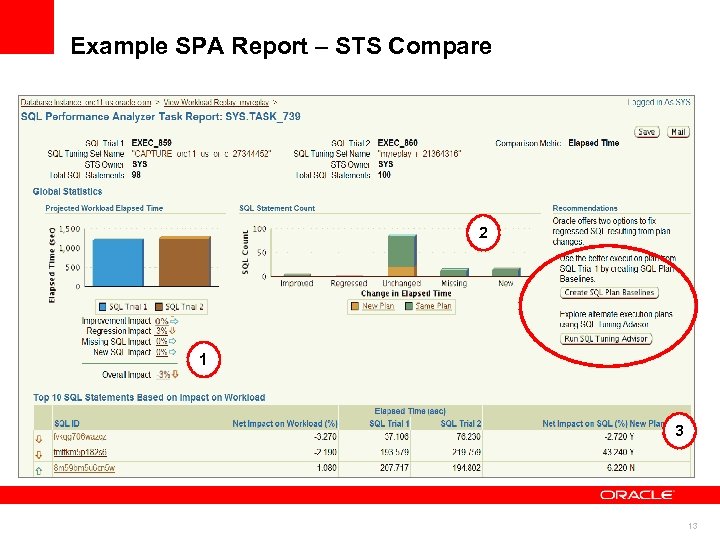Click the Mail button

pyautogui.click(x=678, y=132)
